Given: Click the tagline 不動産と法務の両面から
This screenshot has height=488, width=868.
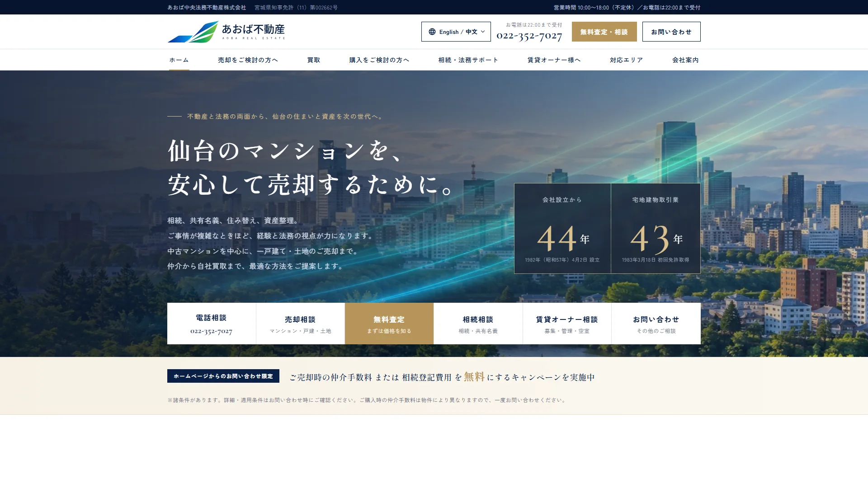Looking at the screenshot, I should click(226, 117).
